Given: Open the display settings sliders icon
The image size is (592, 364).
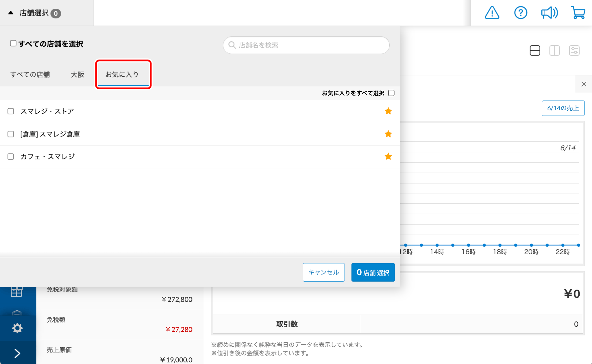Looking at the screenshot, I should [x=574, y=51].
